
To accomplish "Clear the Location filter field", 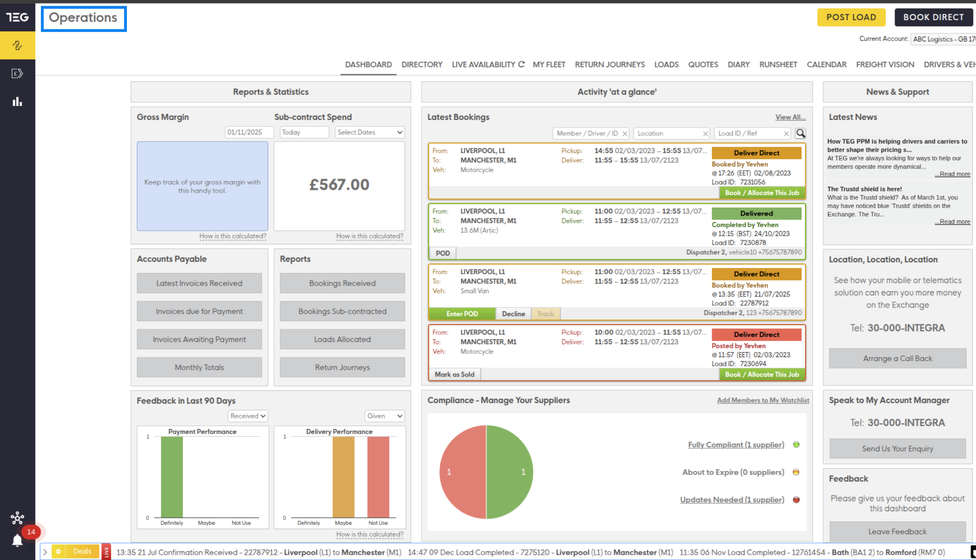I will coord(705,133).
